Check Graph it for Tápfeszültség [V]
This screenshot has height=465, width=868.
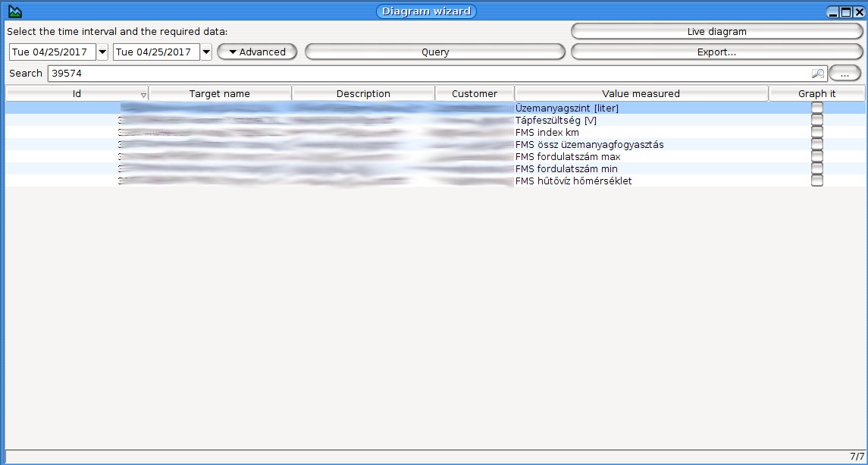[x=816, y=121]
